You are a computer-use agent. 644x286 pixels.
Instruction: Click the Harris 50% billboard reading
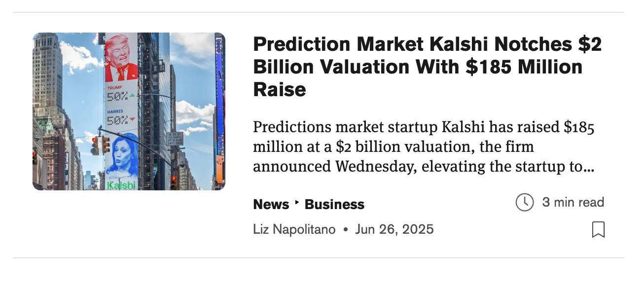point(118,120)
